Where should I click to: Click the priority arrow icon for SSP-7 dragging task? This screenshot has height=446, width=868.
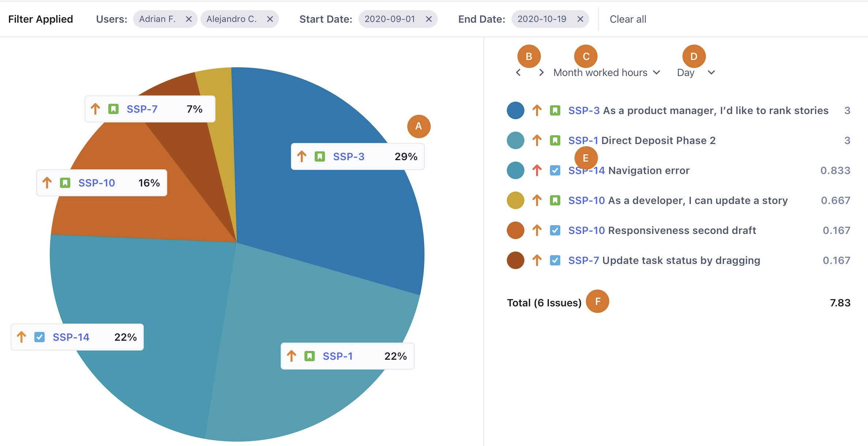tap(537, 260)
